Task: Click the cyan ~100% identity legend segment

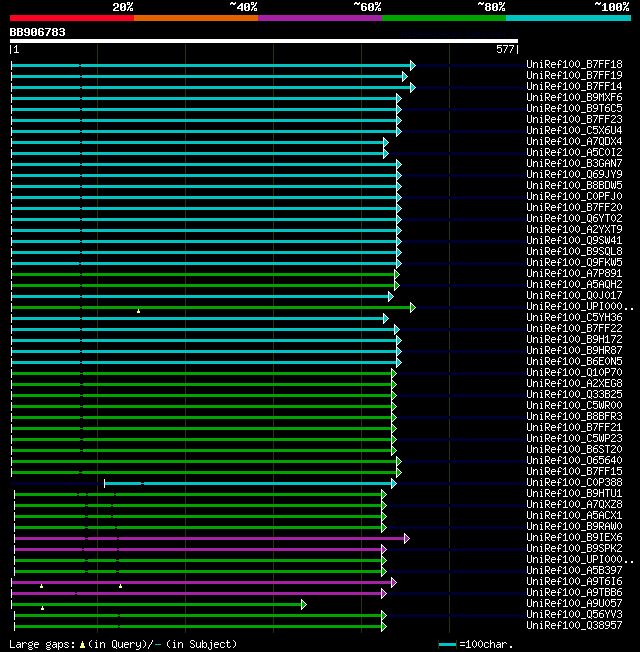Action: (x=568, y=18)
